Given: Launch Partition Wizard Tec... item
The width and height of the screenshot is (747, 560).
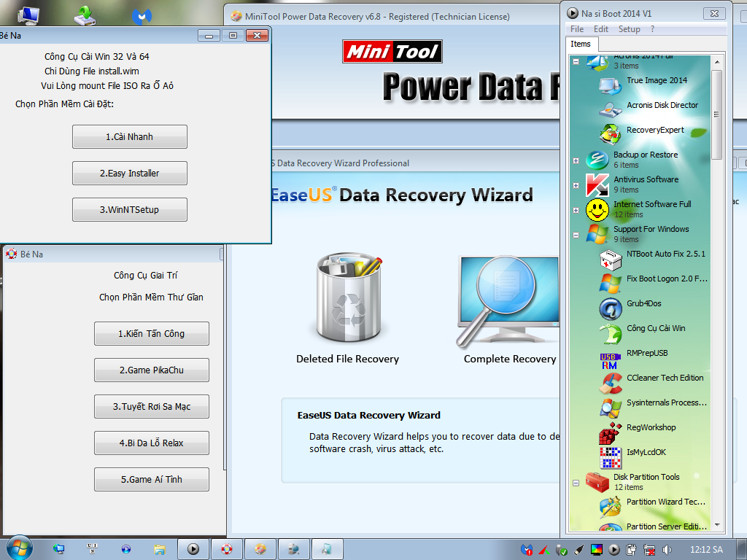Looking at the screenshot, I should [x=665, y=502].
